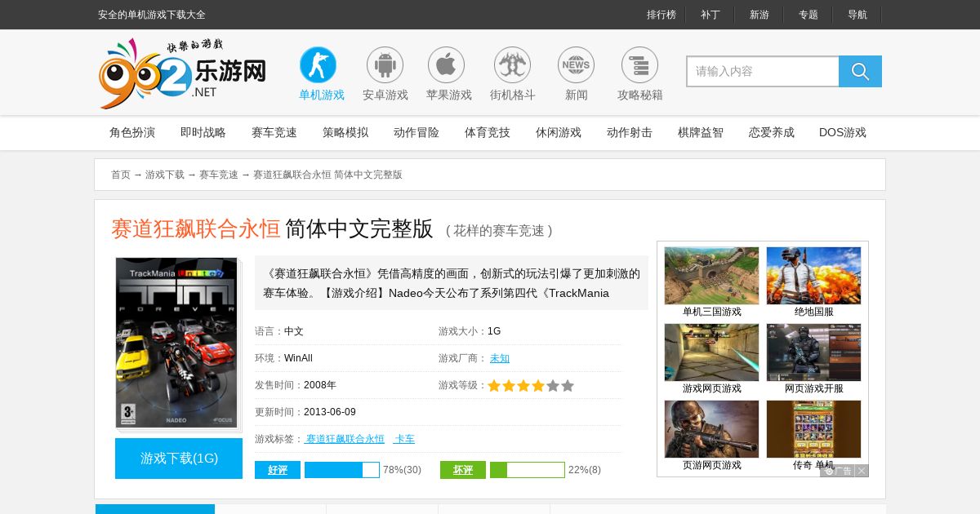Viewport: 980px width, 514px height.
Task: Click the 广告 ad label icon
Action: 838,471
